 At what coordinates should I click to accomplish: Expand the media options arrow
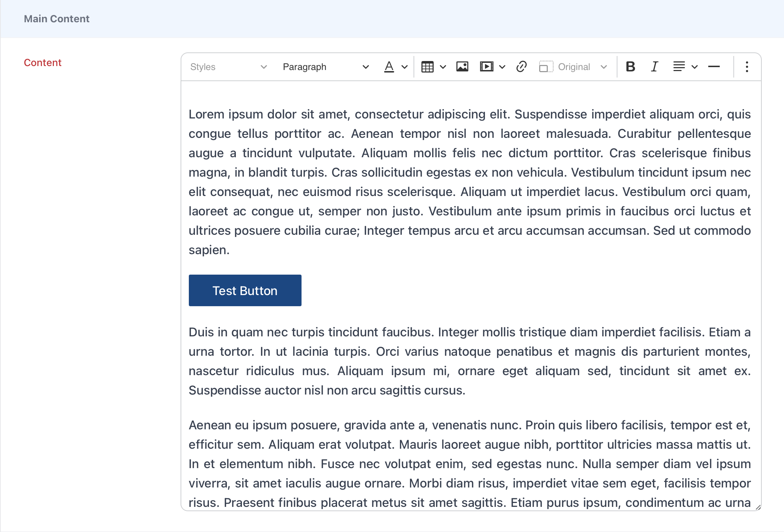click(502, 67)
